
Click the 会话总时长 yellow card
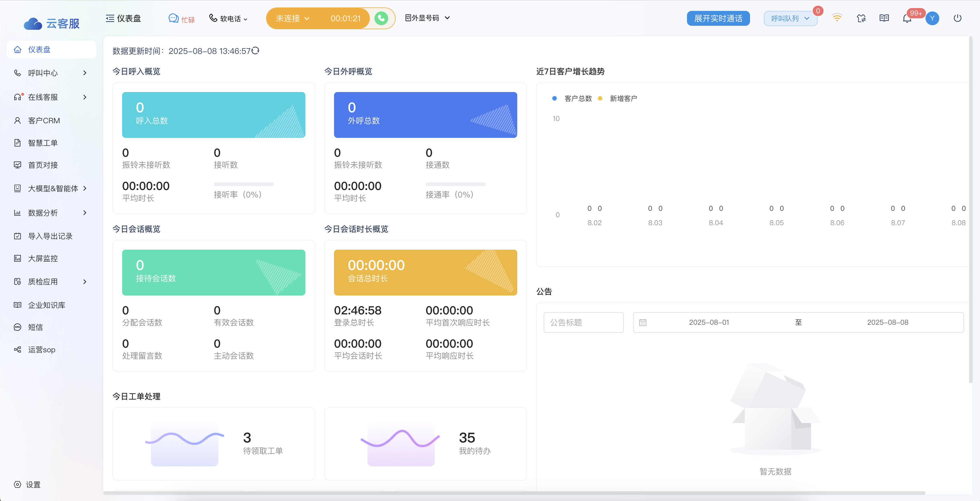(x=425, y=272)
